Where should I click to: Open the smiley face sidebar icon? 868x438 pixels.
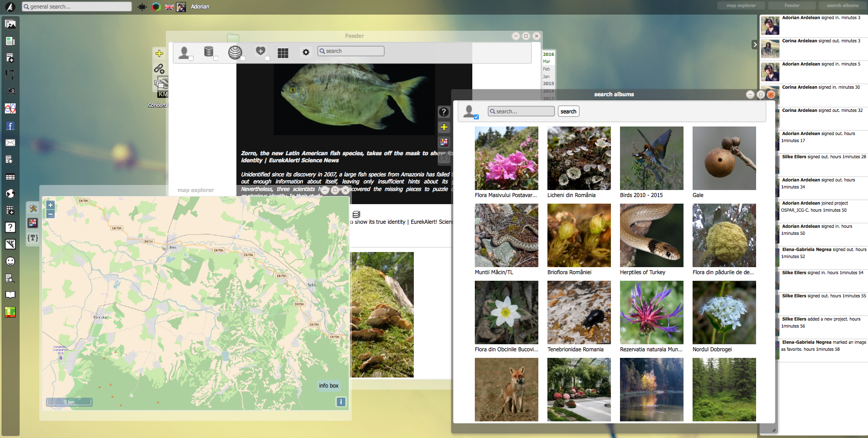(x=10, y=261)
